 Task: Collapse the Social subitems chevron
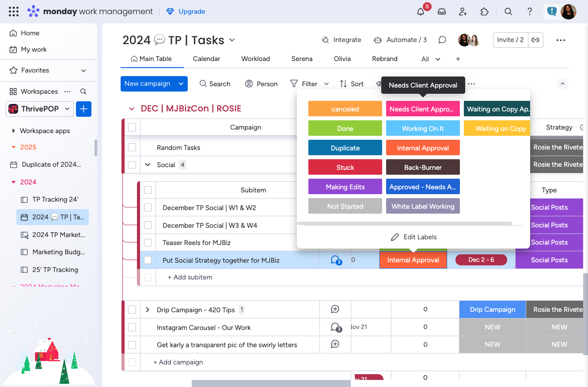point(148,165)
